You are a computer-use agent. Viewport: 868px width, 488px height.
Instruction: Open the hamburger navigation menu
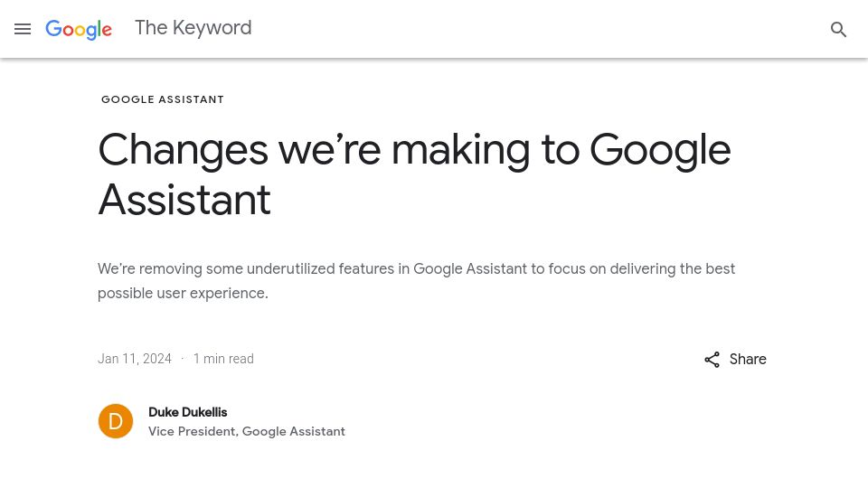pos(23,29)
